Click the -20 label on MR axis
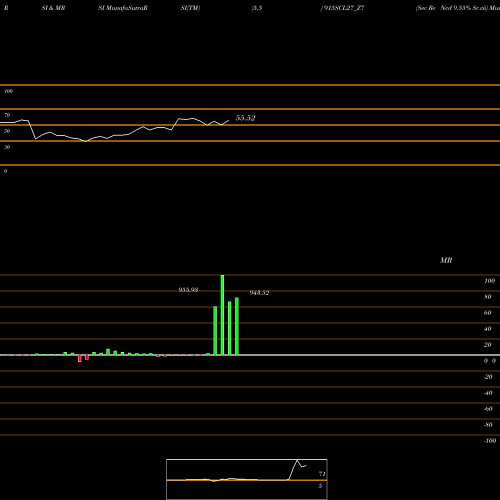This screenshot has width=500, height=500. (488, 377)
